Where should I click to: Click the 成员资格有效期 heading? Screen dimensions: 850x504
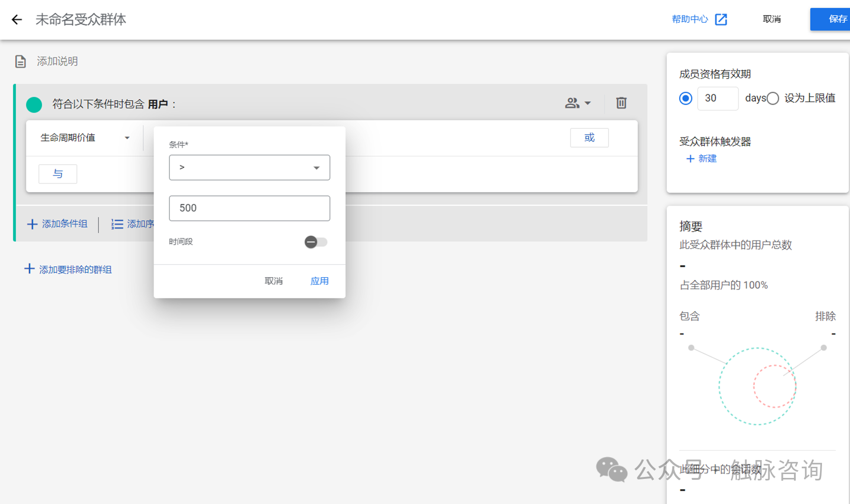[x=715, y=74]
